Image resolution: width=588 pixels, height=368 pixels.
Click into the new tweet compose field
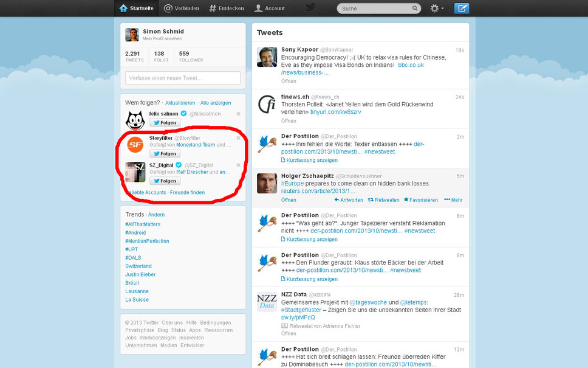click(x=183, y=78)
